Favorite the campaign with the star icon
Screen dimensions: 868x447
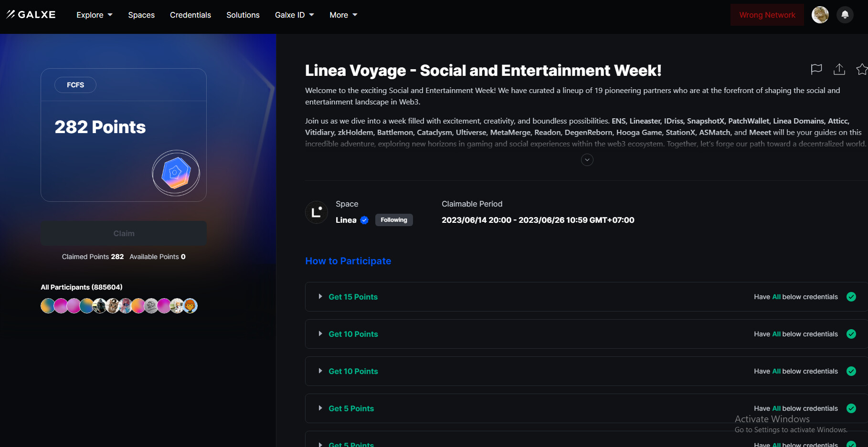pyautogui.click(x=862, y=69)
